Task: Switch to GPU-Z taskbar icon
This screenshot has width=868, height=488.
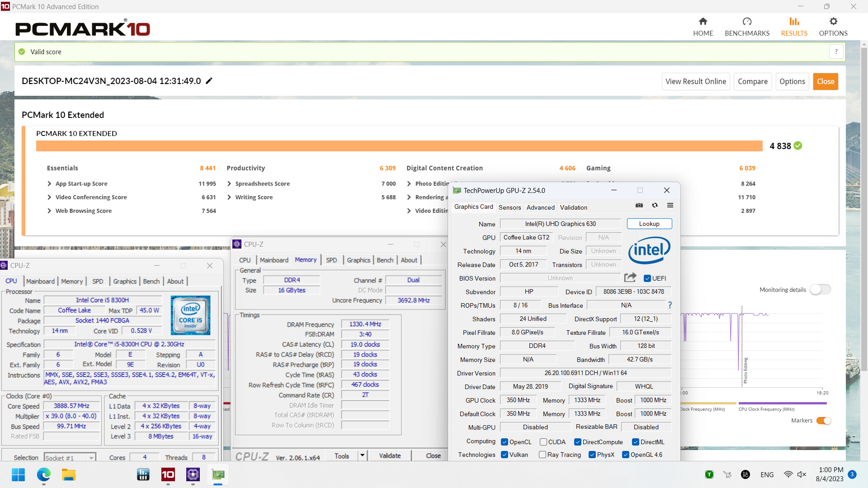Action: point(218,474)
